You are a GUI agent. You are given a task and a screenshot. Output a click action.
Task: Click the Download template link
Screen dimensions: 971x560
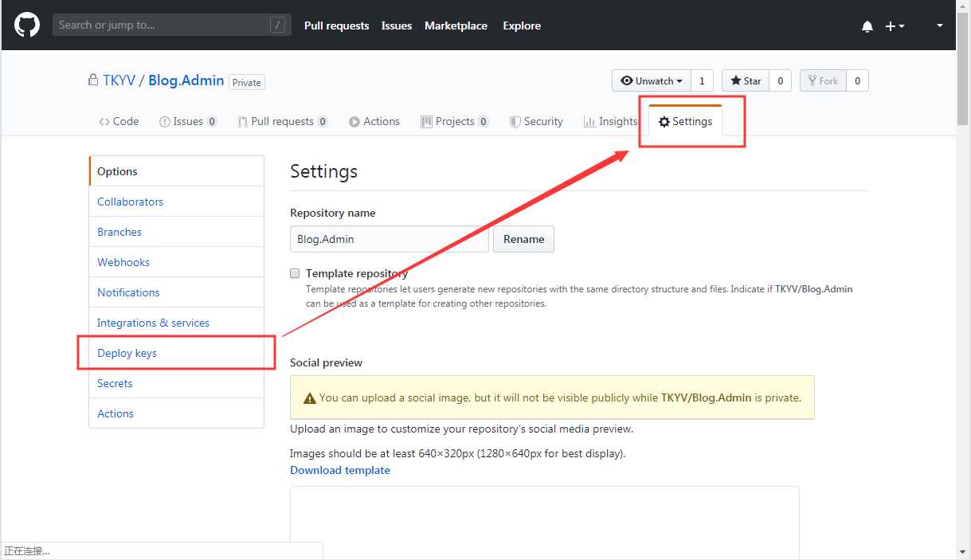[x=340, y=470]
